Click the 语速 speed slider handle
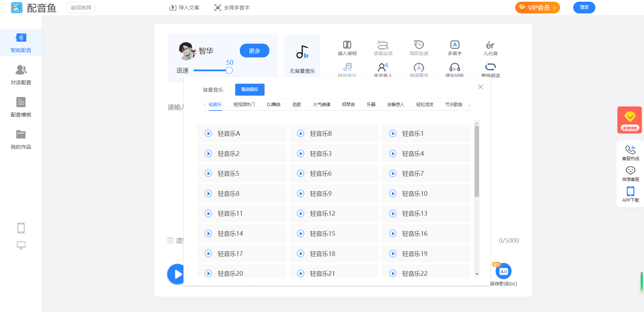644x312 pixels. tap(229, 71)
